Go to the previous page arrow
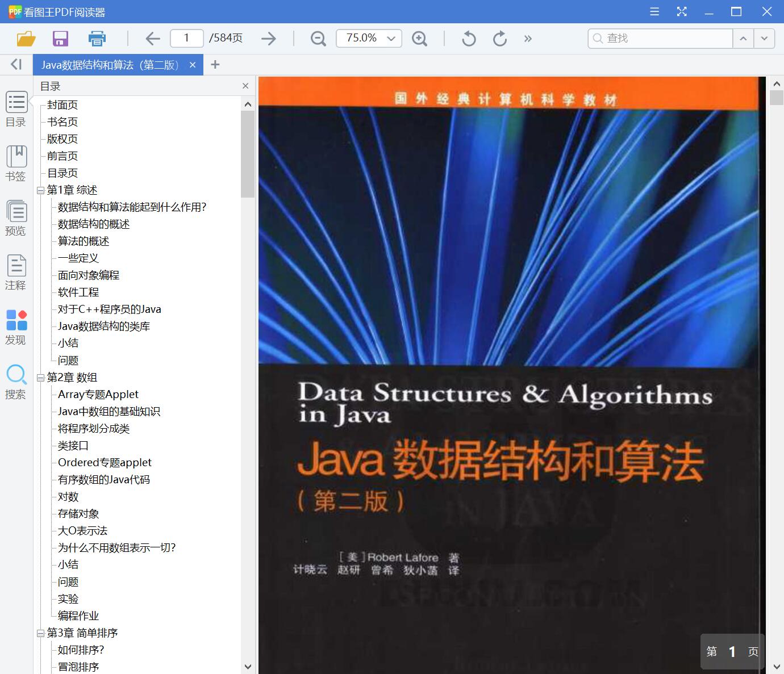This screenshot has height=674, width=784. (152, 39)
